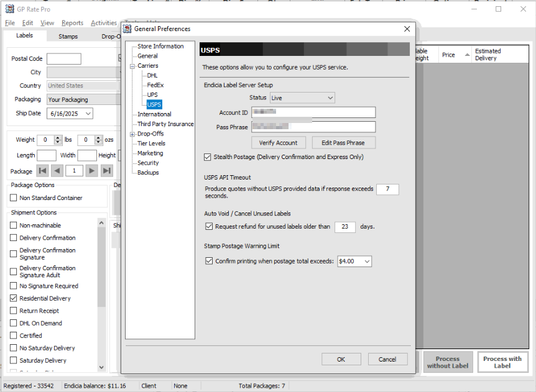Select Tier Levels in preferences tree
536x392 pixels.
pyautogui.click(x=151, y=144)
